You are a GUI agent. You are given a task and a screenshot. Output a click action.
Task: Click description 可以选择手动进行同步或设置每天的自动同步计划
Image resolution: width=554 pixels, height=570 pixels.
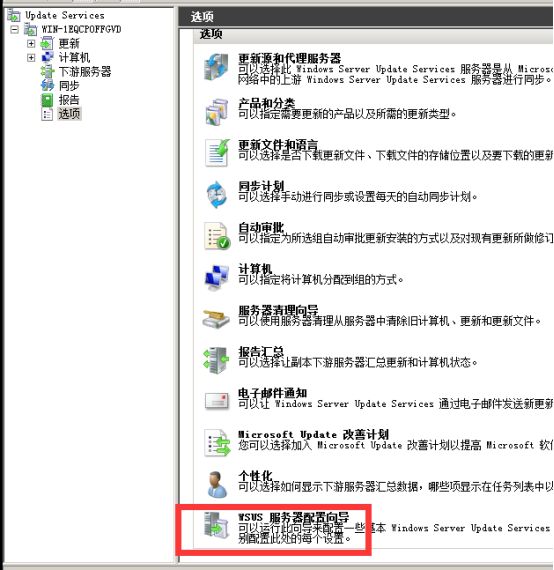pyautogui.click(x=358, y=197)
